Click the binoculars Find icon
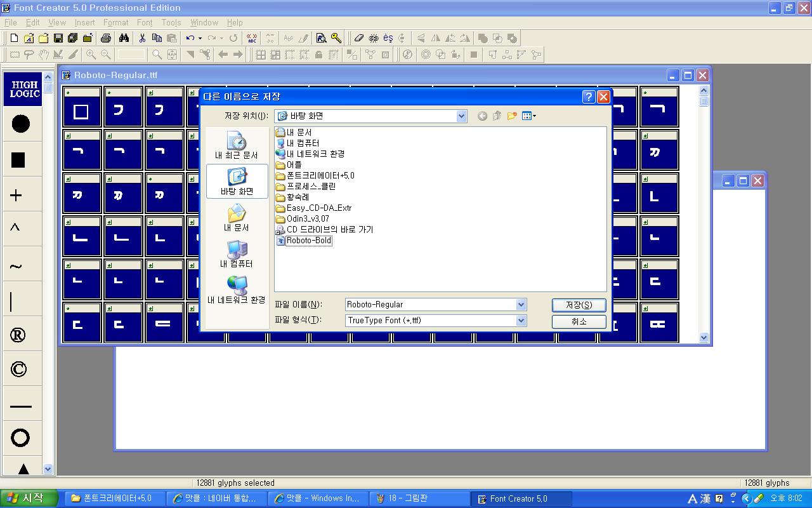 coord(124,38)
